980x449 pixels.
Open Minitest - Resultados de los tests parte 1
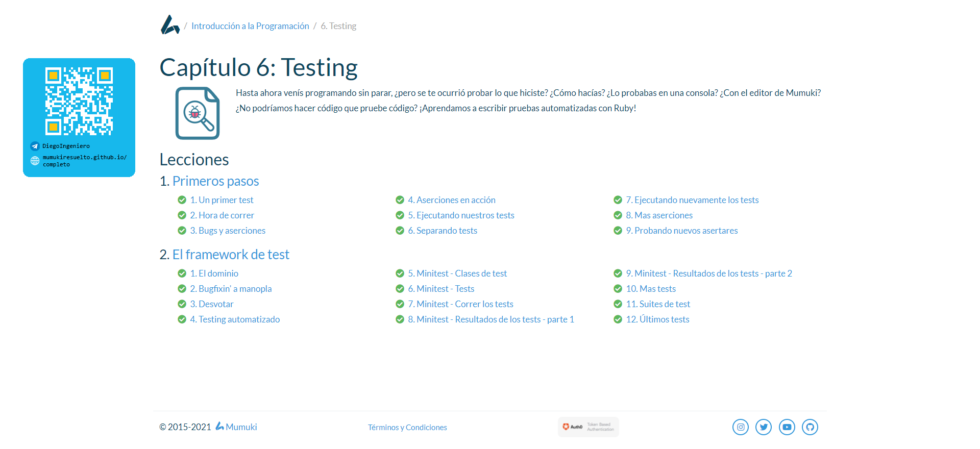491,319
